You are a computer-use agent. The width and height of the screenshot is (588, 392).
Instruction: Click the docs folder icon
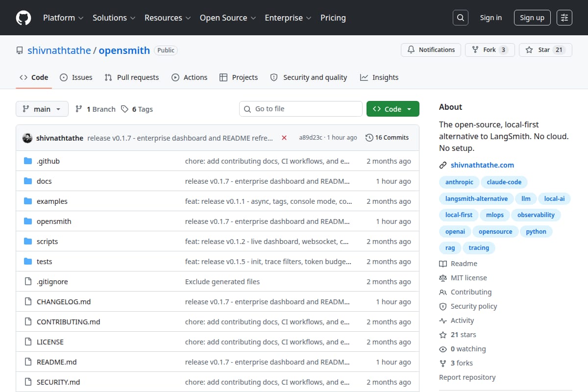[x=28, y=181]
